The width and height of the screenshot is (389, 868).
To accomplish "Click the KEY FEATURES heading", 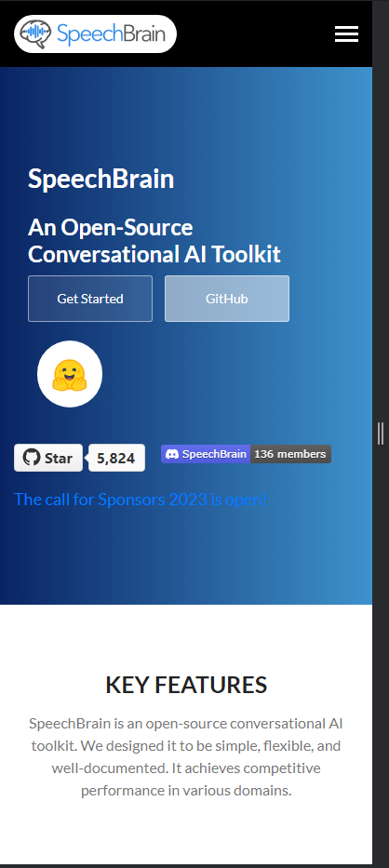I will point(186,685).
